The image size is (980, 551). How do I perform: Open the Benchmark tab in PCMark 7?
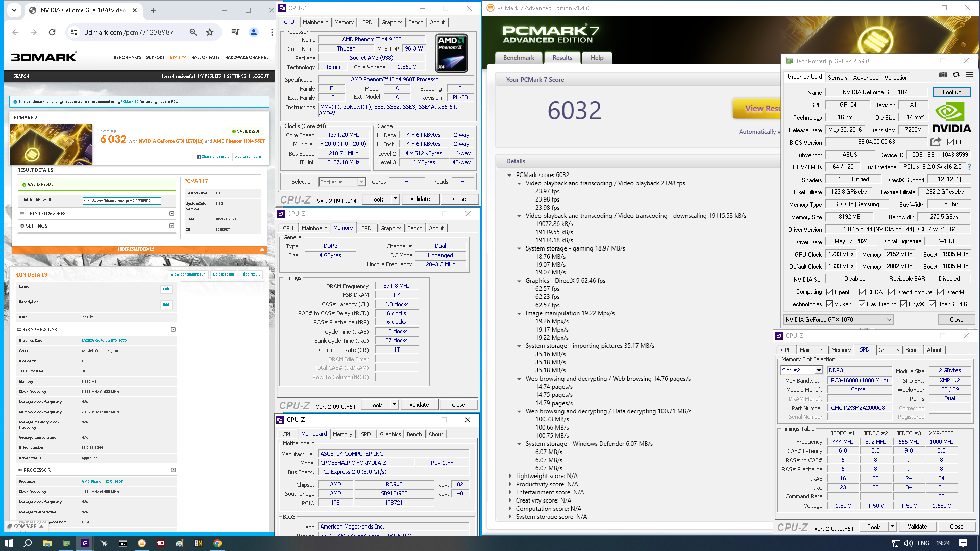[519, 58]
